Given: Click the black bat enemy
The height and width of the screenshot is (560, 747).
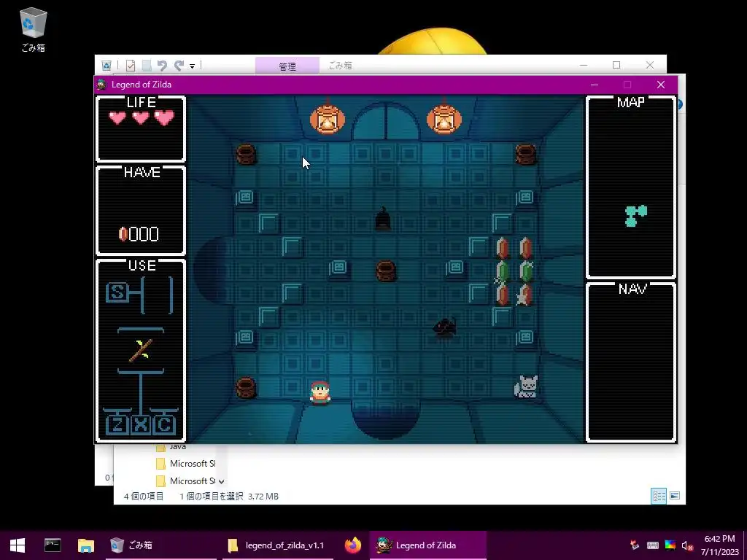Looking at the screenshot, I should (x=444, y=327).
